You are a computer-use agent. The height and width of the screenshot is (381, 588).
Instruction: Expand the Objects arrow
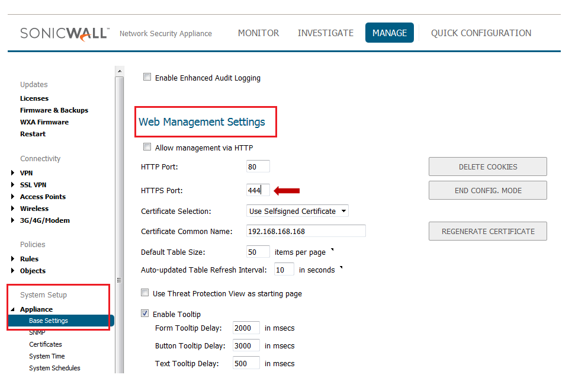click(13, 271)
